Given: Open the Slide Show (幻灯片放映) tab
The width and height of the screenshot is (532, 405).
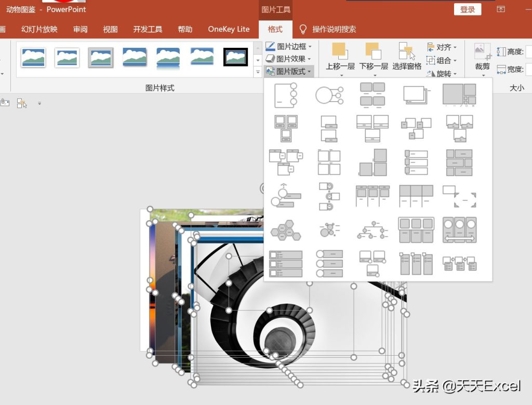Looking at the screenshot, I should tap(39, 29).
